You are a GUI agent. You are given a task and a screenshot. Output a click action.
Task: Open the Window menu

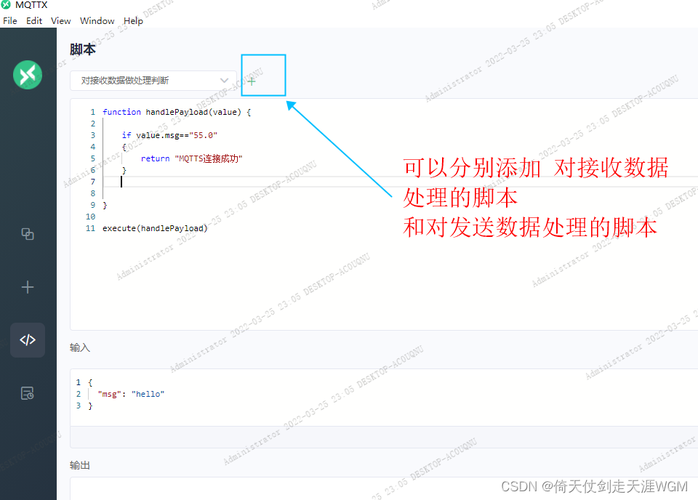click(x=97, y=21)
